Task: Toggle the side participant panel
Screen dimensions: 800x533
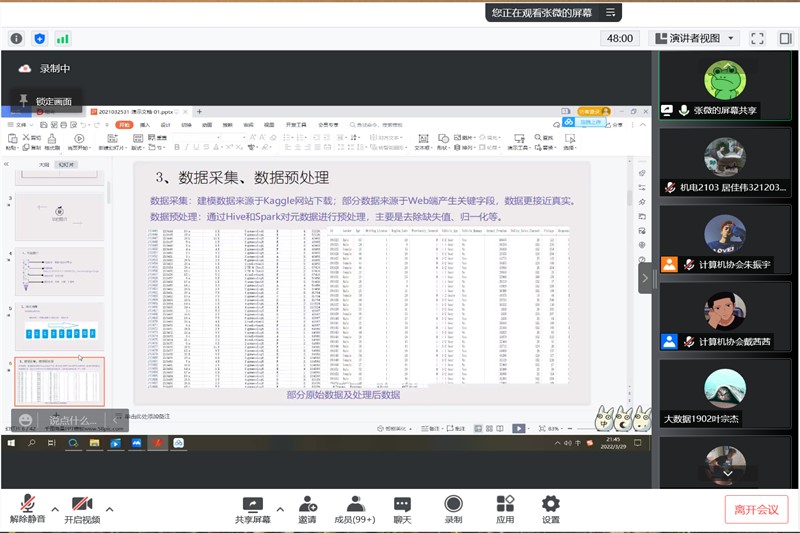Action: pyautogui.click(x=783, y=38)
